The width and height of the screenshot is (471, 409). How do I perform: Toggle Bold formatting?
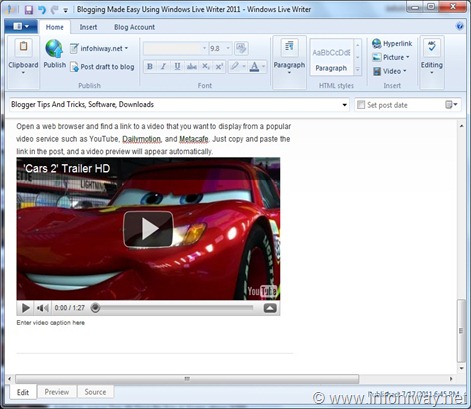click(x=150, y=66)
